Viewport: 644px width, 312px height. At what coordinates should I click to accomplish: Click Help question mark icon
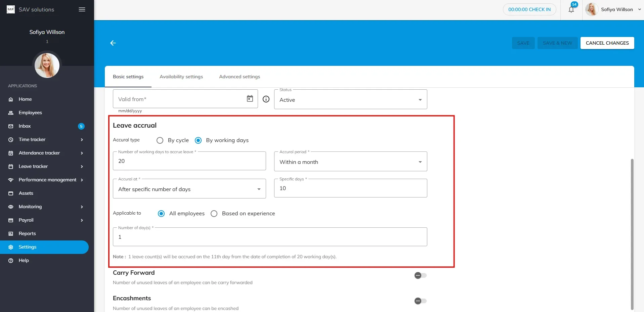click(11, 261)
